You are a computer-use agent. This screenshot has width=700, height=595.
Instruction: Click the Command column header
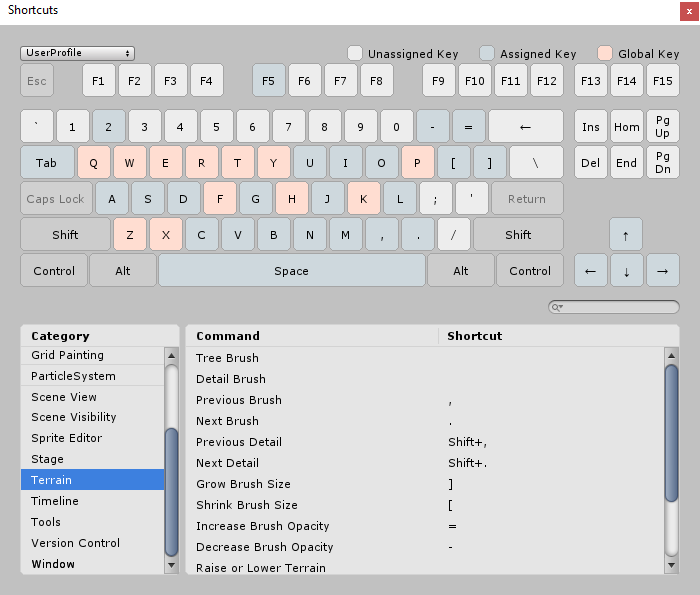[x=312, y=336]
